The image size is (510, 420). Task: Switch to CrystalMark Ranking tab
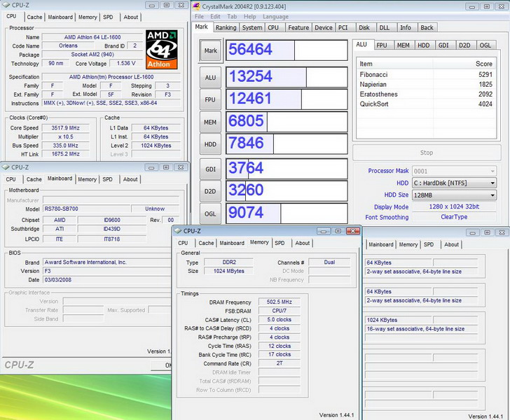(x=226, y=27)
